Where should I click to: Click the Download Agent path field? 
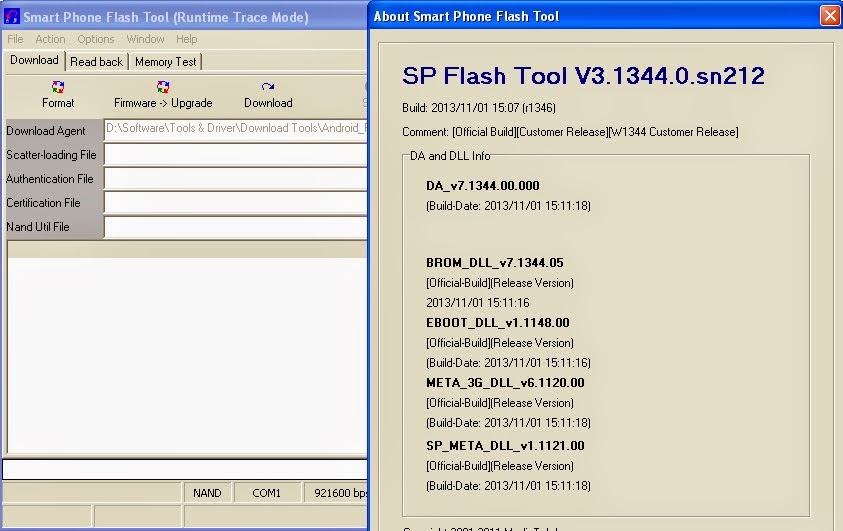coord(235,129)
